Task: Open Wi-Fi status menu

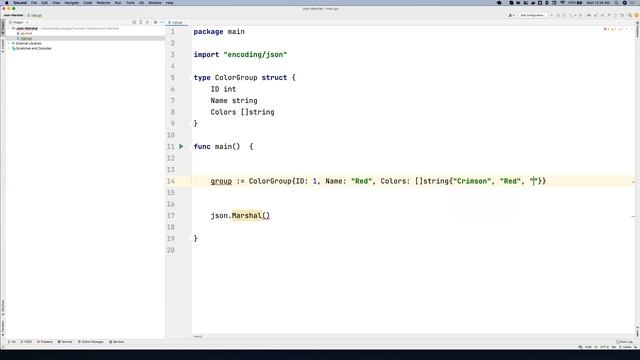Action: coord(562,3)
